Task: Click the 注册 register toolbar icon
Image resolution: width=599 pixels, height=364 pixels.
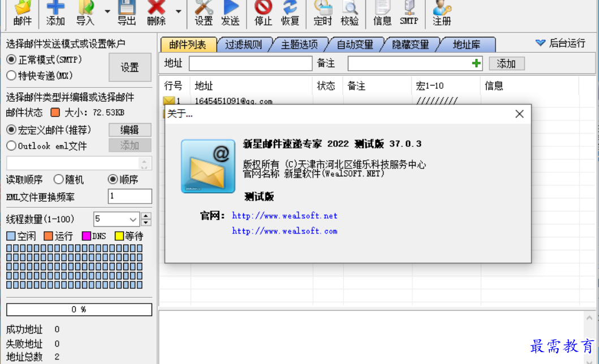Action: click(442, 14)
